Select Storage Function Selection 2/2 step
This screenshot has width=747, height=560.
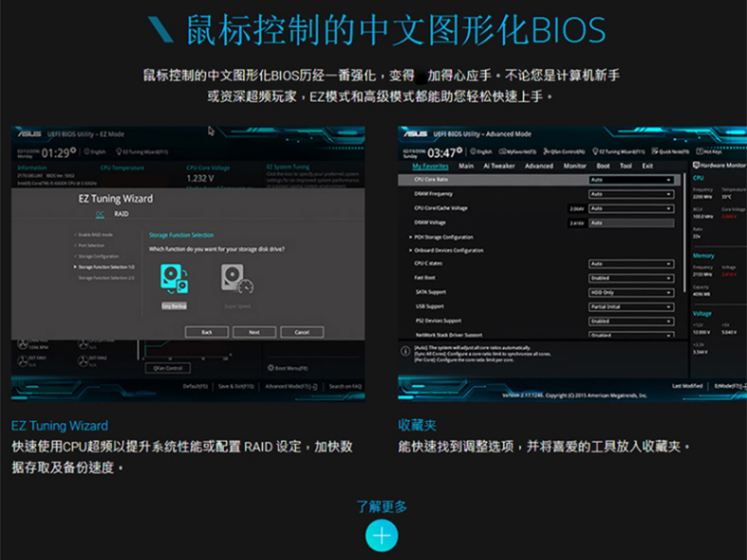coord(106,278)
